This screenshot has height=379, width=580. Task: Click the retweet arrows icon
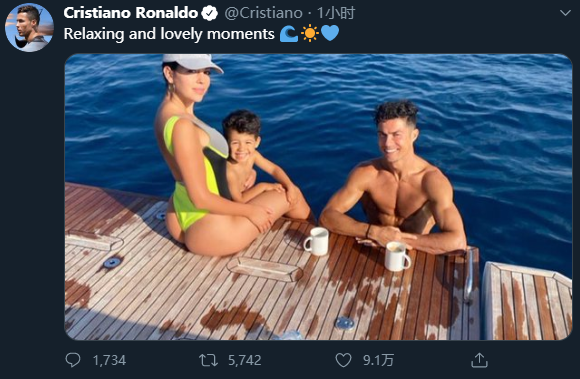coord(208,360)
